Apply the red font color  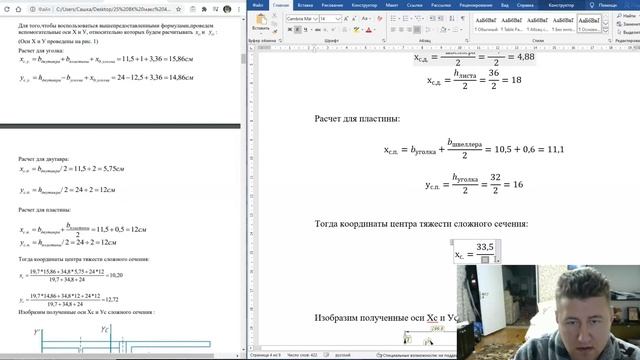(x=369, y=30)
